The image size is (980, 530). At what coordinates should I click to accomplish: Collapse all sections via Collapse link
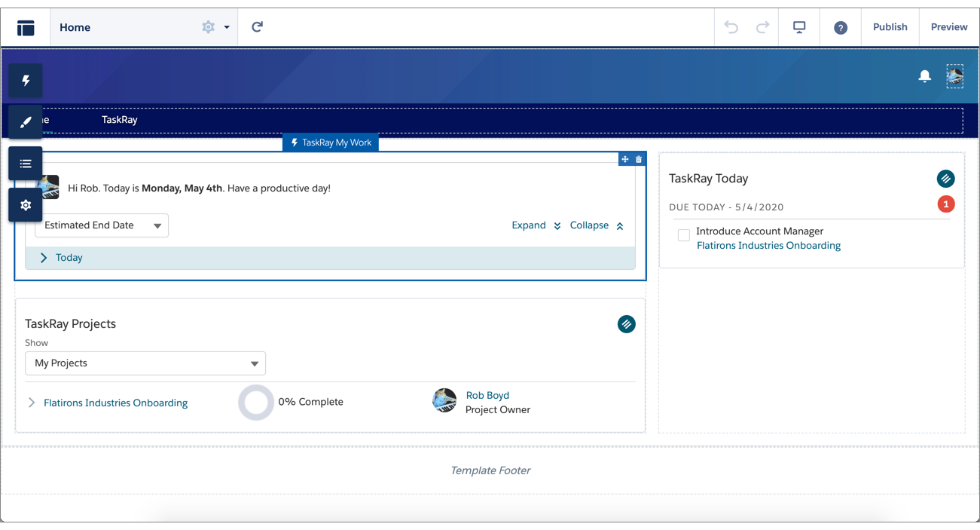[x=597, y=225]
